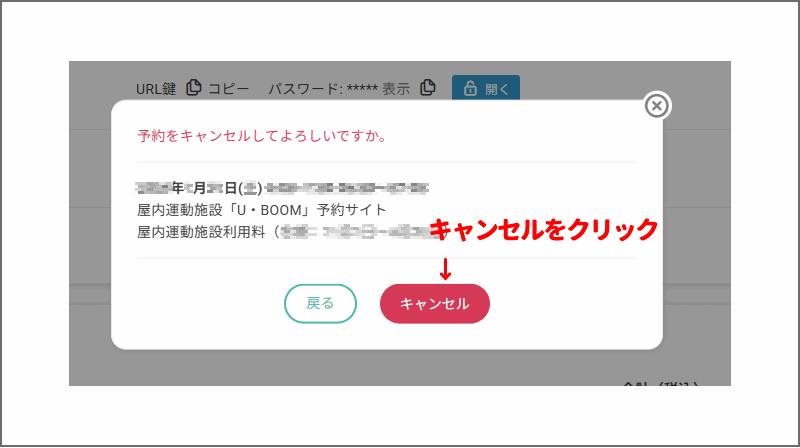Select the masked password asterisks
Screen dimensions: 800x448
tap(360, 89)
